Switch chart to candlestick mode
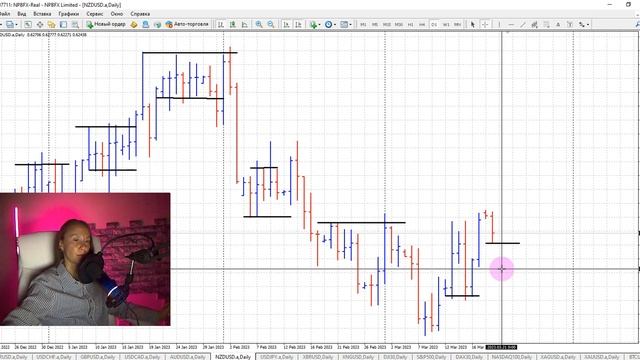The width and height of the screenshot is (640, 360). point(233,24)
